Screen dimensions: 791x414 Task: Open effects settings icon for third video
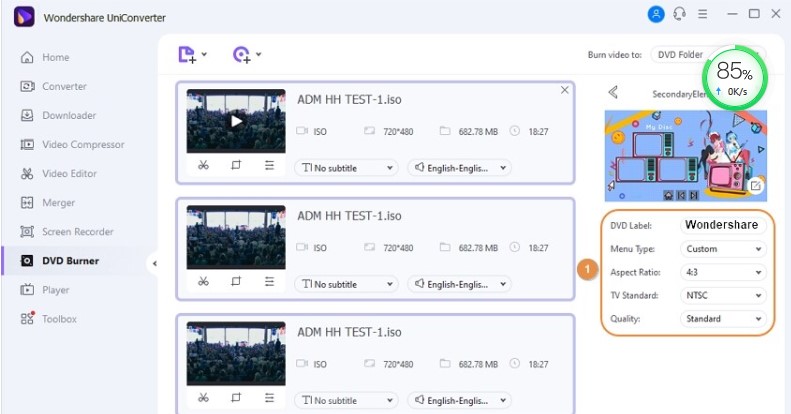(x=269, y=398)
